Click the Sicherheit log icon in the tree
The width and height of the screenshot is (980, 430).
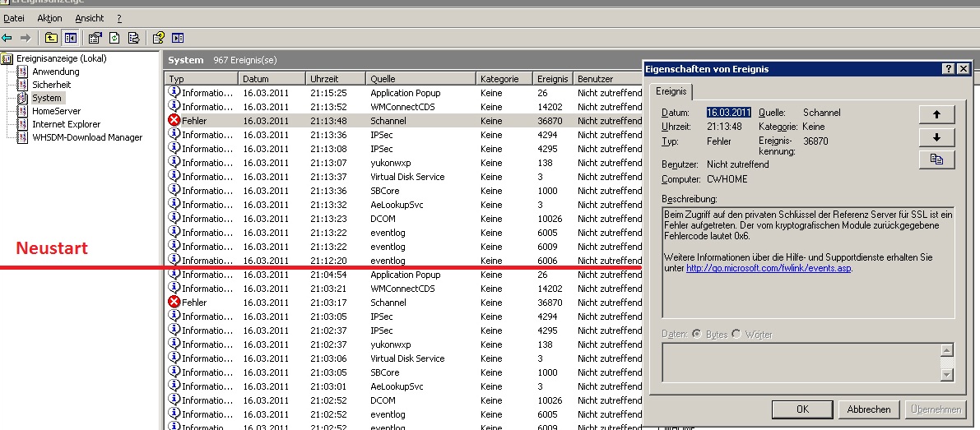pyautogui.click(x=22, y=85)
